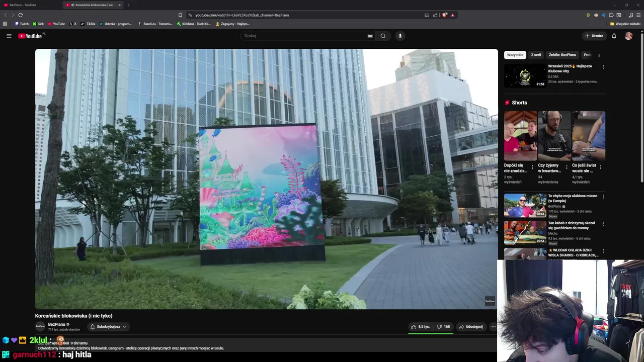644x362 pixels.
Task: Click the Udostępnij share button
Action: click(x=471, y=326)
